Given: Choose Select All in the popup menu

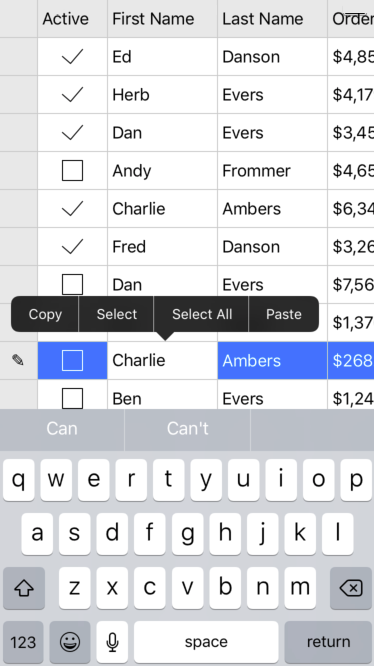Looking at the screenshot, I should click(x=202, y=314).
